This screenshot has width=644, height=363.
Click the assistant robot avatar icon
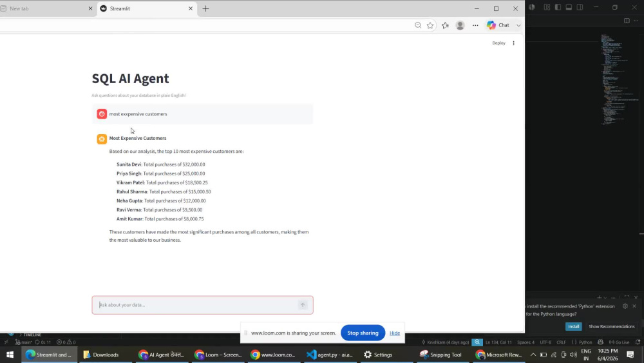point(102,139)
